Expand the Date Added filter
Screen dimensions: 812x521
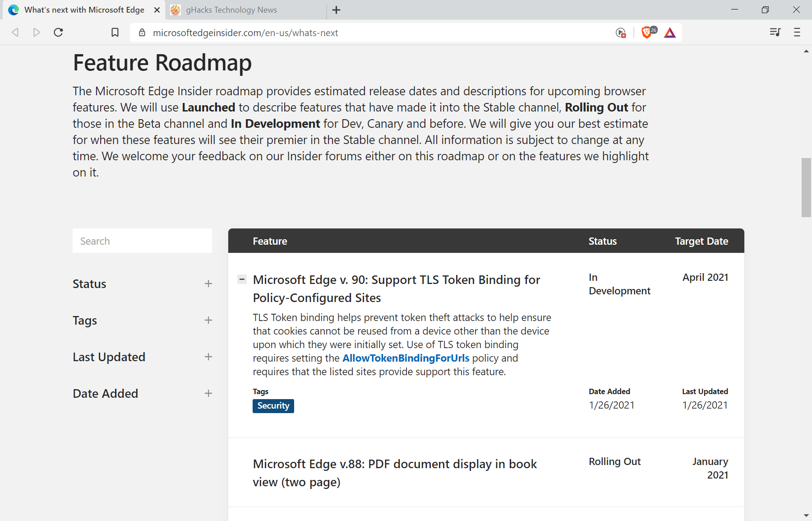click(208, 394)
